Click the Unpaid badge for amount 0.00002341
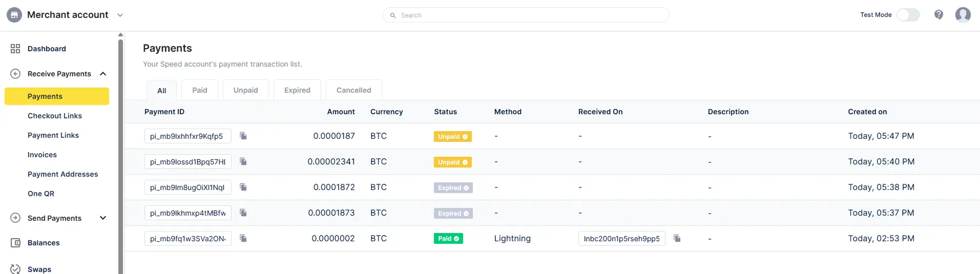The image size is (980, 274). (453, 162)
